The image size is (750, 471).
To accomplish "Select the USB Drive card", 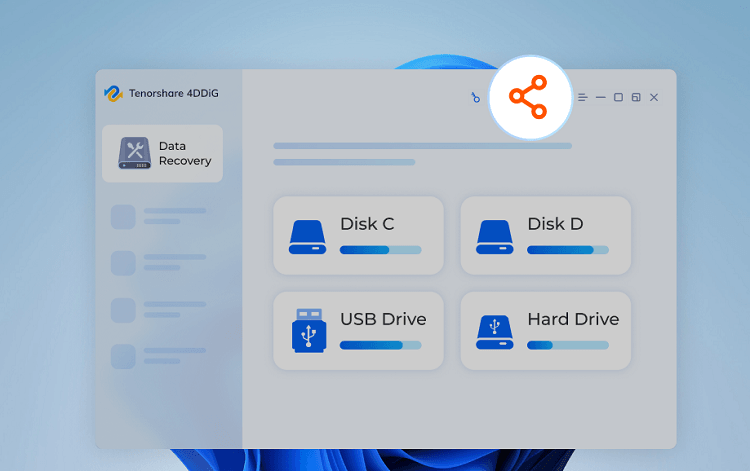I will pos(358,331).
